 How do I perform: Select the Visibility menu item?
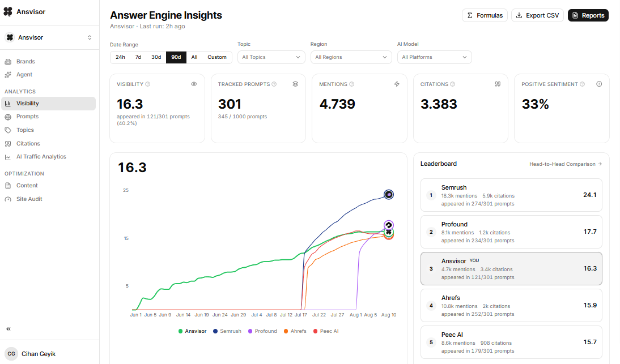[49, 104]
